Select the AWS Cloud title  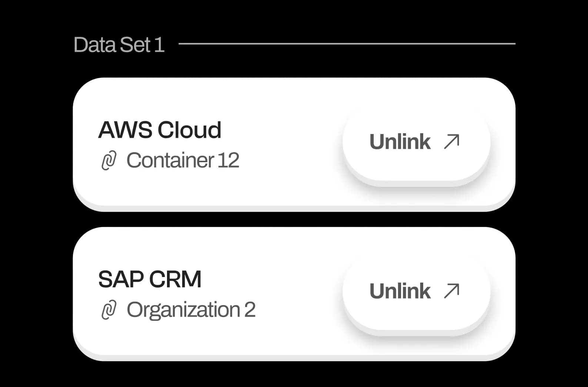point(160,130)
